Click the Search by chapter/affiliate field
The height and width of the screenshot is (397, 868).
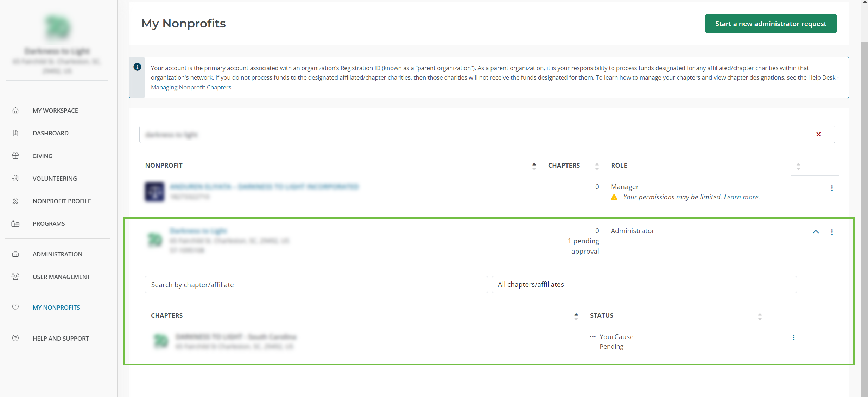(316, 285)
